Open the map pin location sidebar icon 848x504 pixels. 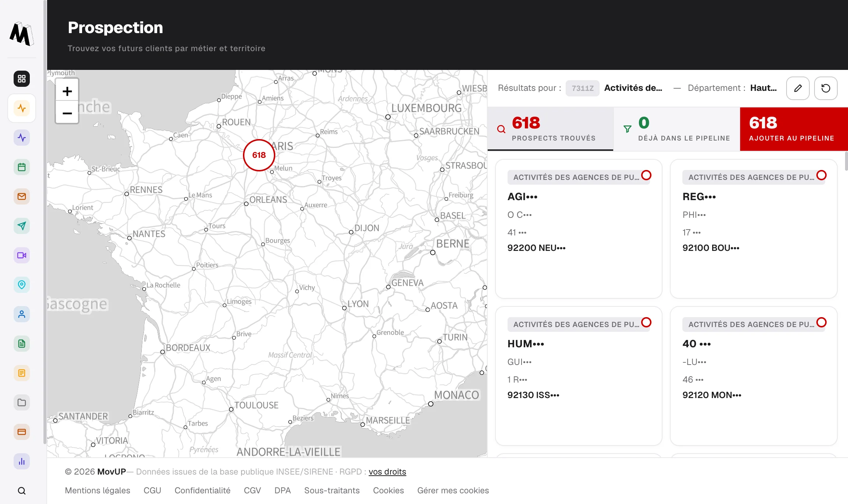22,285
